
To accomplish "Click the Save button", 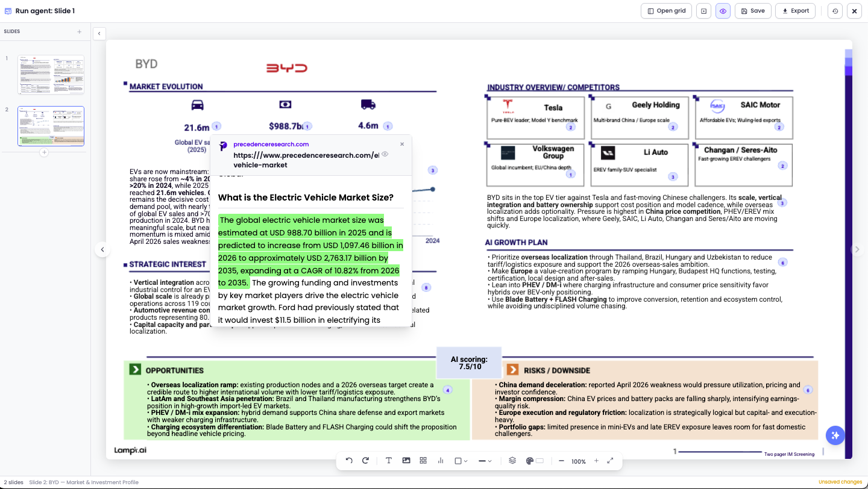I will point(753,11).
